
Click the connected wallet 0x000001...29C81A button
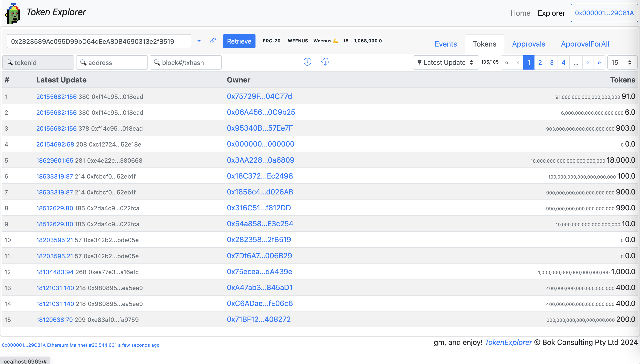(x=604, y=13)
